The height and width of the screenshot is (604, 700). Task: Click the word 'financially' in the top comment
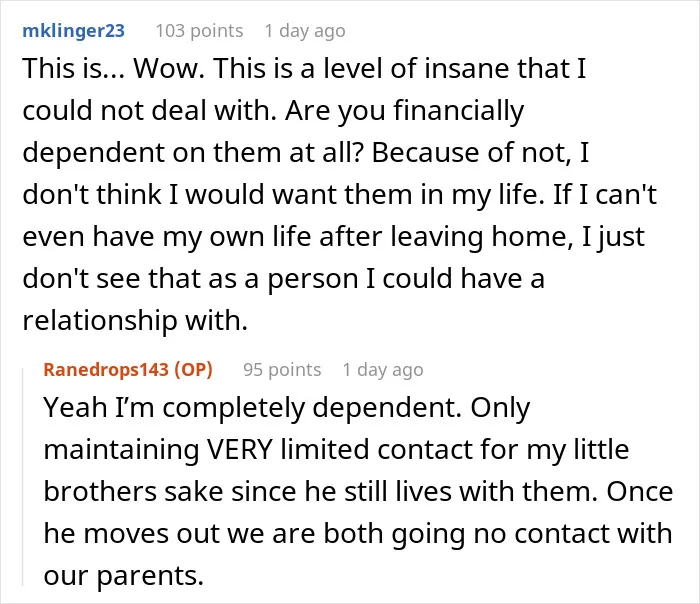pos(459,111)
